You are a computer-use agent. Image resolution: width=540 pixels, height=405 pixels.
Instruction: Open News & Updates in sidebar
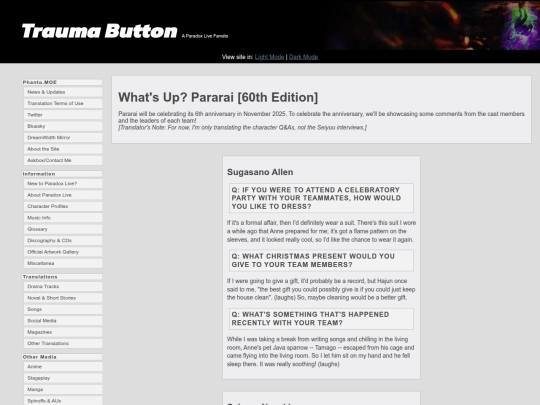[63, 92]
